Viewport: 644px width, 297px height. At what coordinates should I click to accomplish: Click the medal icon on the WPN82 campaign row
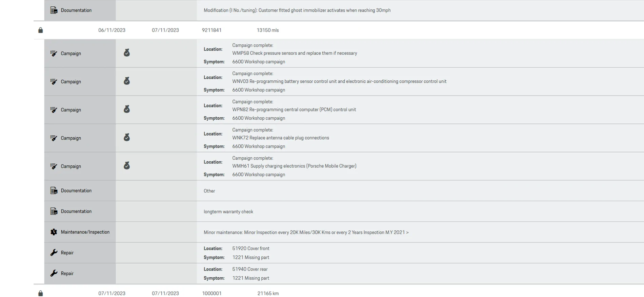(x=127, y=109)
